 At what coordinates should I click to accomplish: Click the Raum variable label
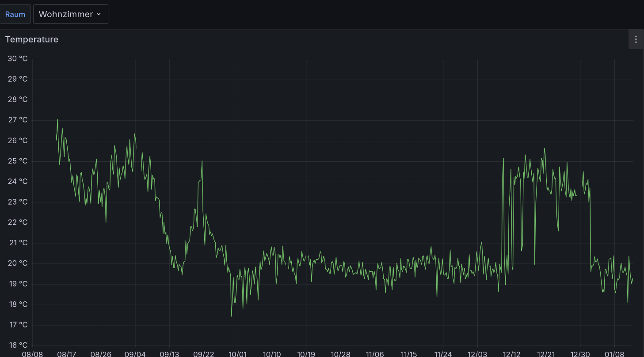tap(15, 14)
